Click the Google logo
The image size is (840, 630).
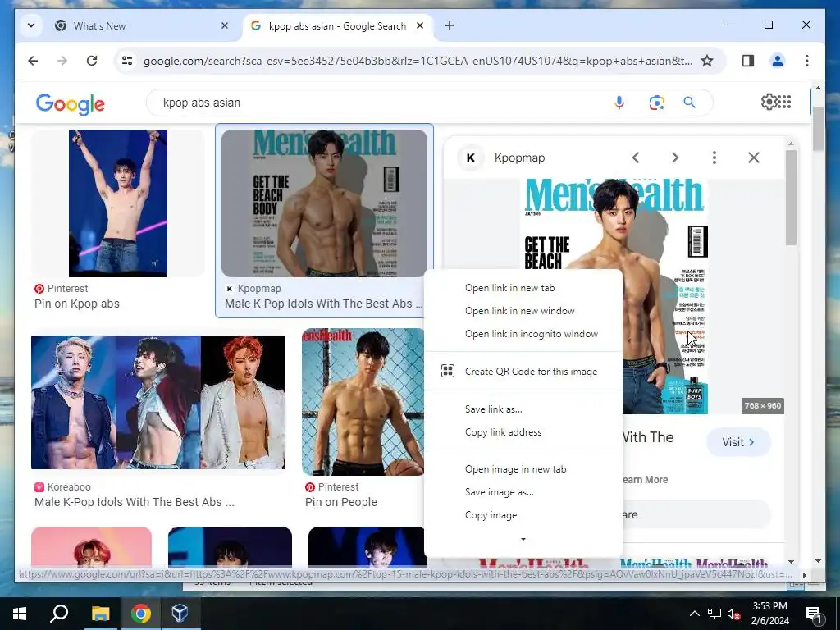click(x=71, y=104)
